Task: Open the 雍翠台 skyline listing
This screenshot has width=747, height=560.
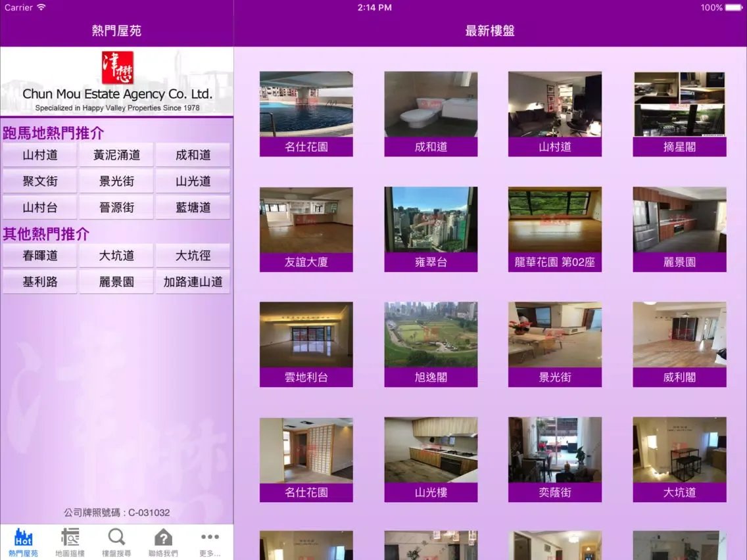Action: coord(431,219)
